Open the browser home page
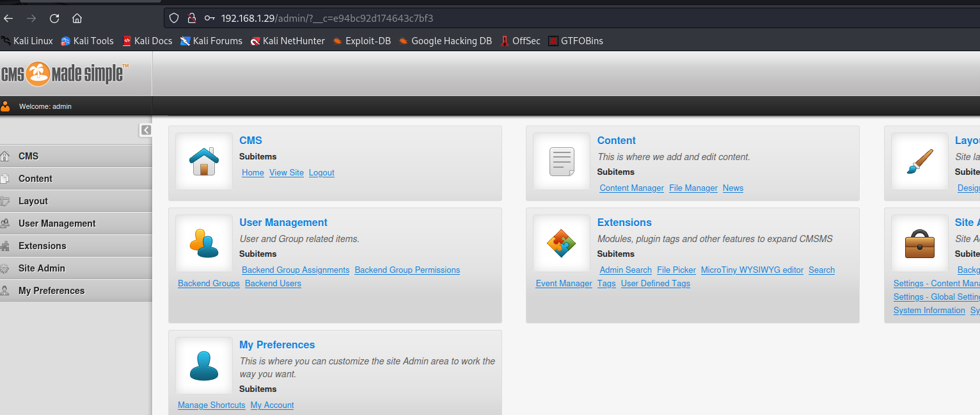This screenshot has width=980, height=415. [77, 19]
